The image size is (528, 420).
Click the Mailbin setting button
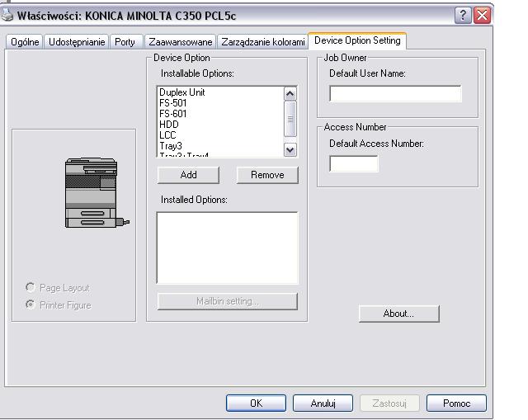click(228, 301)
